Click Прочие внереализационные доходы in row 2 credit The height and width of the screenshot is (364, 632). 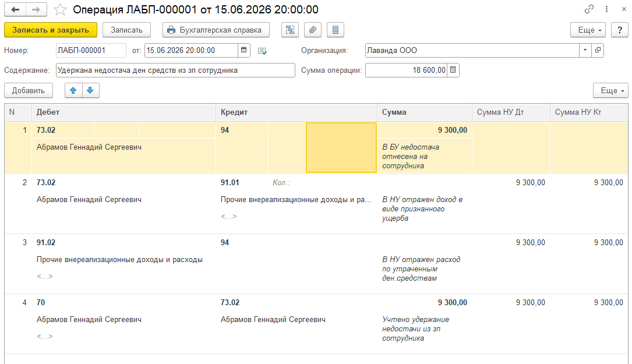pyautogui.click(x=296, y=200)
